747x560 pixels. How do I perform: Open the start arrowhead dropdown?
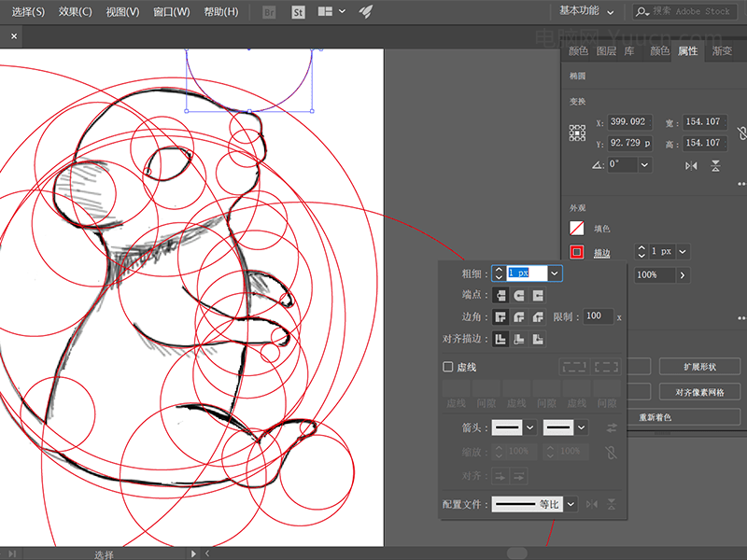click(530, 427)
